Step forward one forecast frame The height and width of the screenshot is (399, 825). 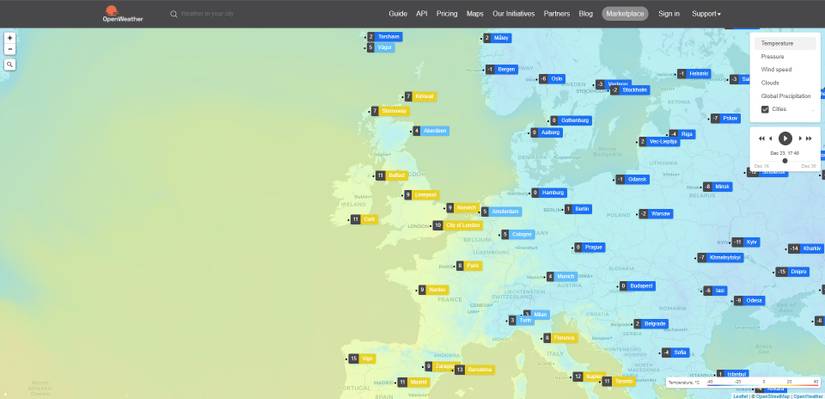click(800, 138)
